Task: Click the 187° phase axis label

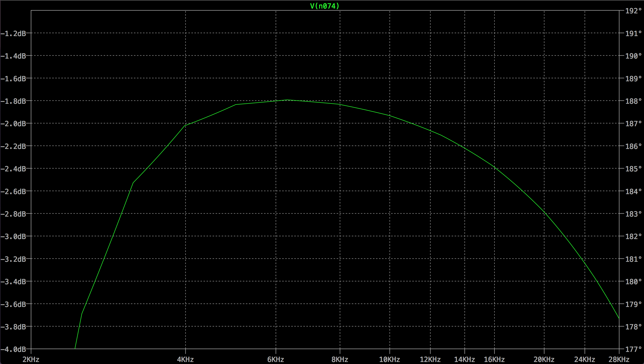Action: [x=633, y=123]
